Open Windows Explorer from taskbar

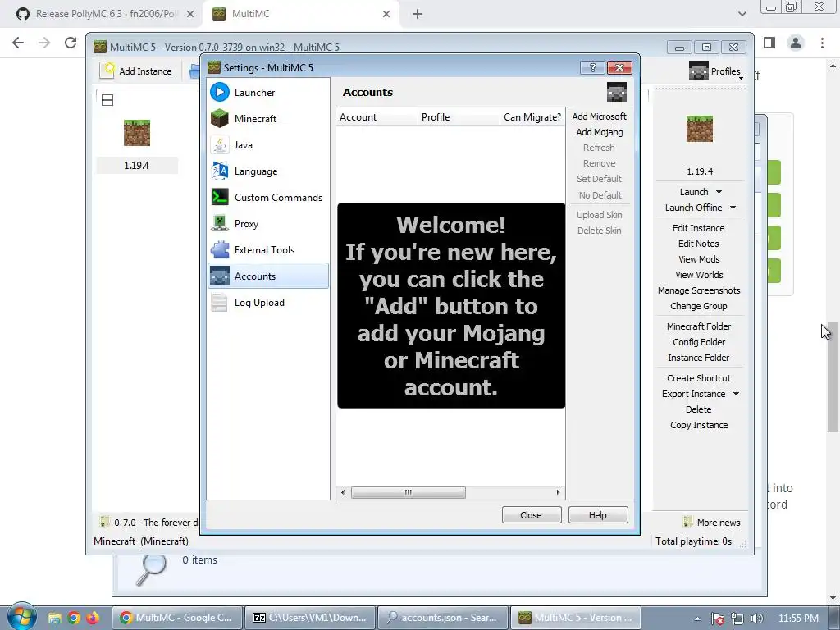[x=55, y=618]
